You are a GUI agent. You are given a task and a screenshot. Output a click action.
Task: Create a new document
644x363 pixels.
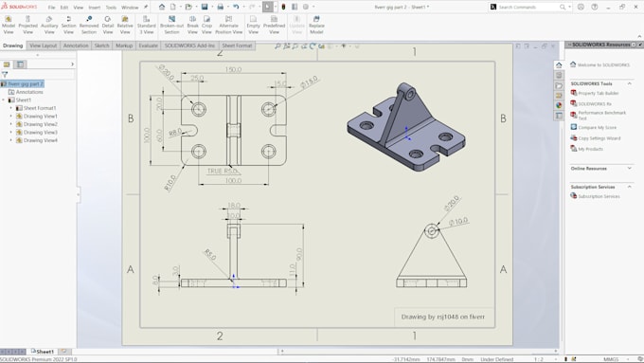pyautogui.click(x=173, y=7)
